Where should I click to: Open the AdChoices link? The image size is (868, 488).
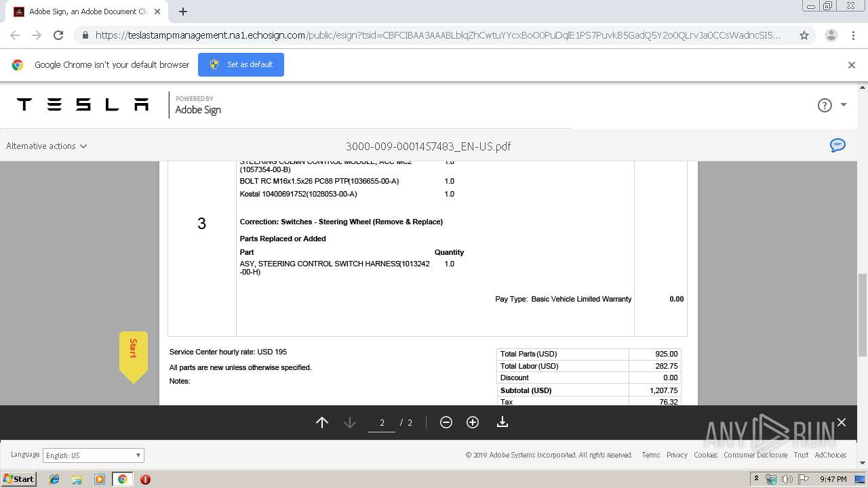(830, 455)
